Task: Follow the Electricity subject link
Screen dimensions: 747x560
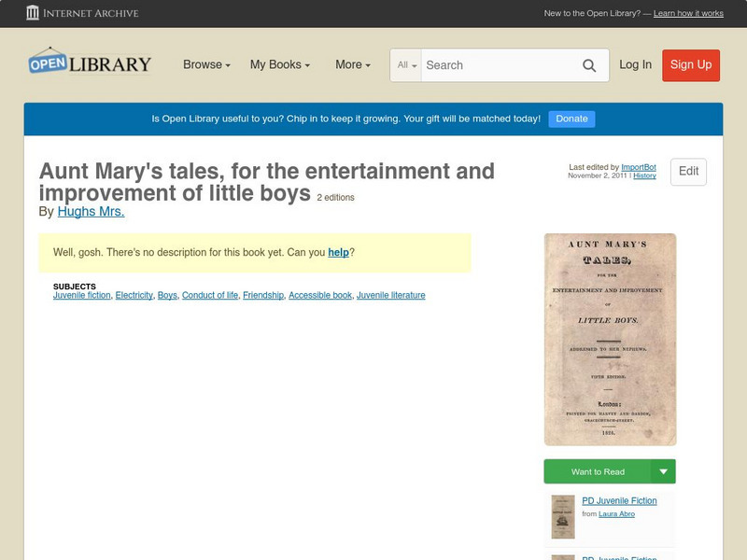Action: [x=134, y=295]
